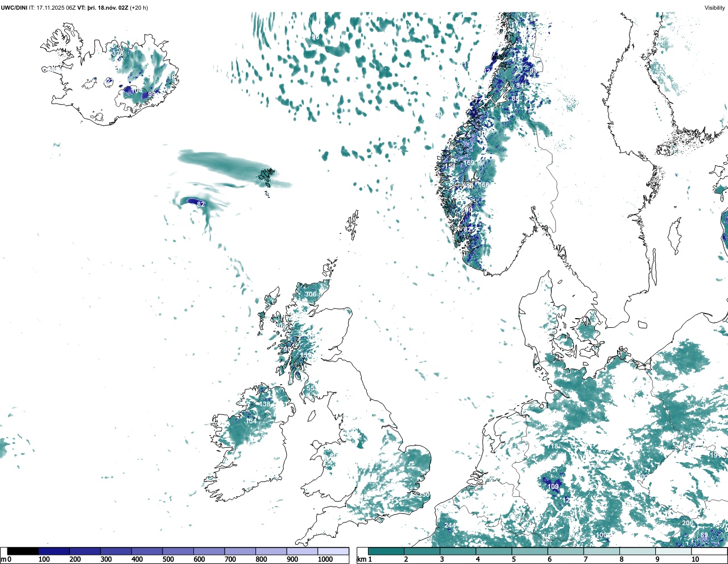The width and height of the screenshot is (728, 564).
Task: Select the dark teal 1–2 km swatch
Action: pos(386,551)
